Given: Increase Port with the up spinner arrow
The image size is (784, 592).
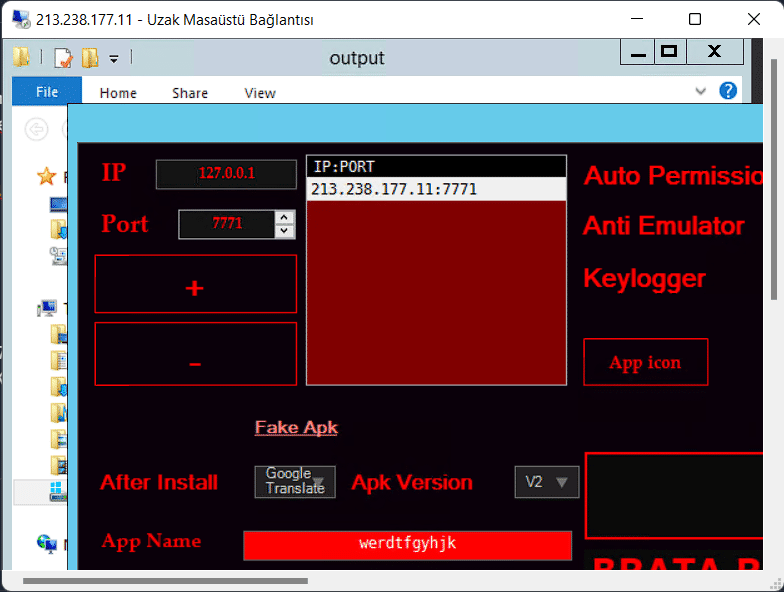Looking at the screenshot, I should [284, 218].
